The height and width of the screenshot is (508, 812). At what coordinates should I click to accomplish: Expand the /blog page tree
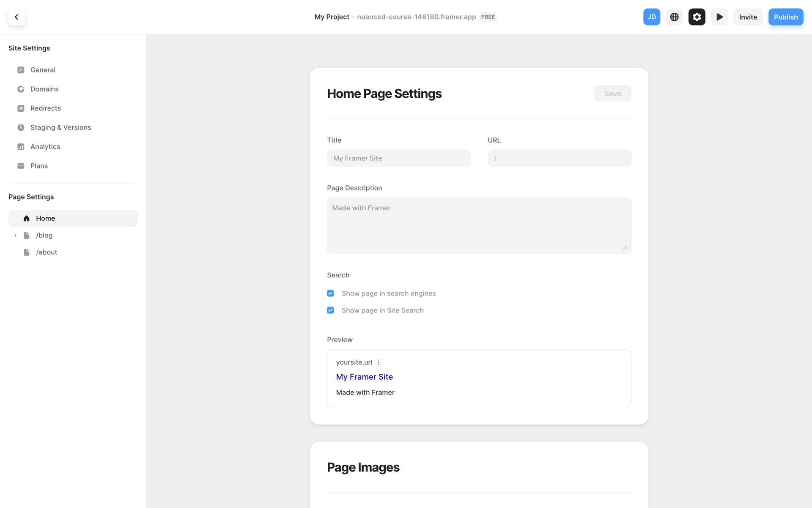pos(16,235)
